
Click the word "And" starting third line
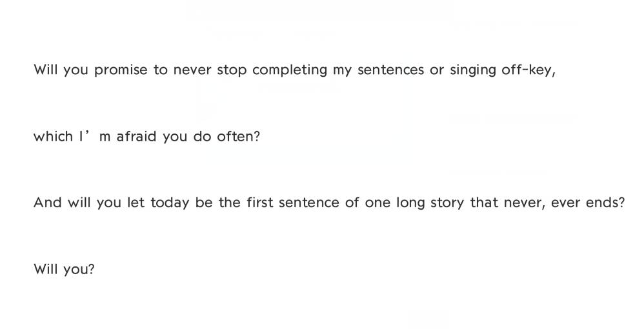[48, 203]
